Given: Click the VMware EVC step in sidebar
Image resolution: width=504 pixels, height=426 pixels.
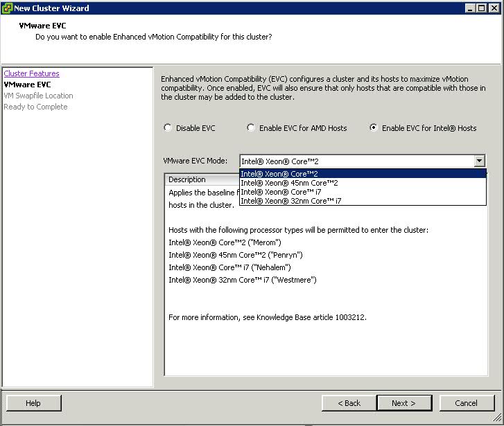Looking at the screenshot, I should click(x=27, y=85).
